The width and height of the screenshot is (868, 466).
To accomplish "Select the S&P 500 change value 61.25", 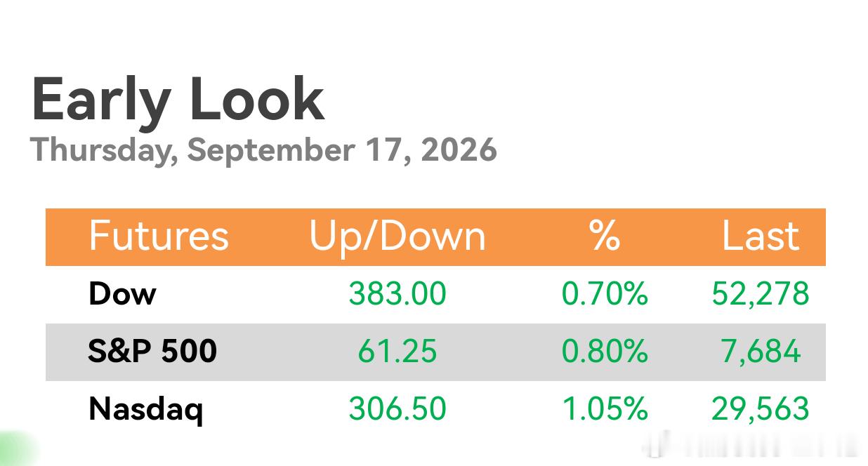I will (397, 352).
